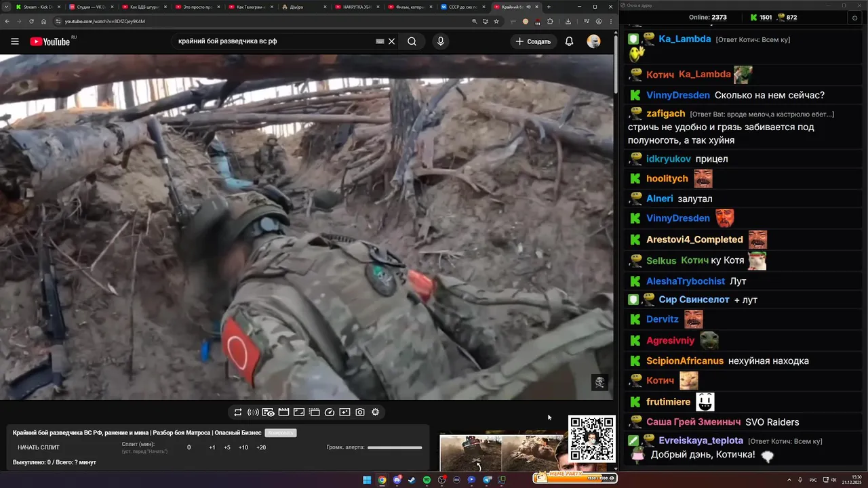Open a new browser tab with plus
868x488 pixels.
tap(549, 7)
